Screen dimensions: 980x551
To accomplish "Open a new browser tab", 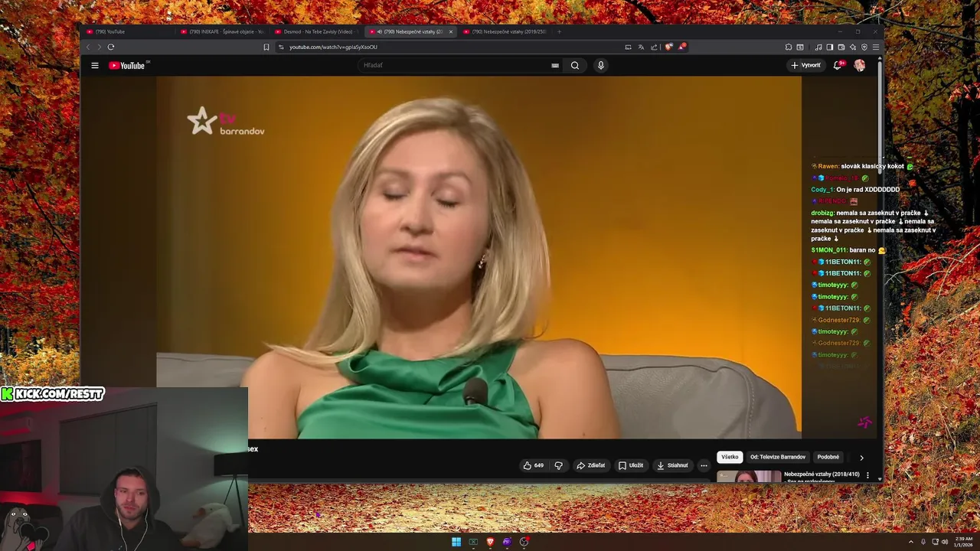I will click(559, 31).
